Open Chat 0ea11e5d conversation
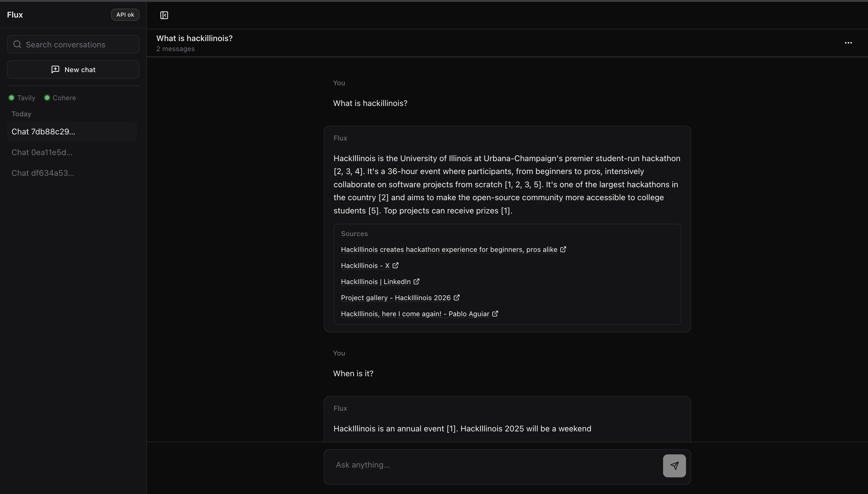The width and height of the screenshot is (868, 494). [x=42, y=152]
